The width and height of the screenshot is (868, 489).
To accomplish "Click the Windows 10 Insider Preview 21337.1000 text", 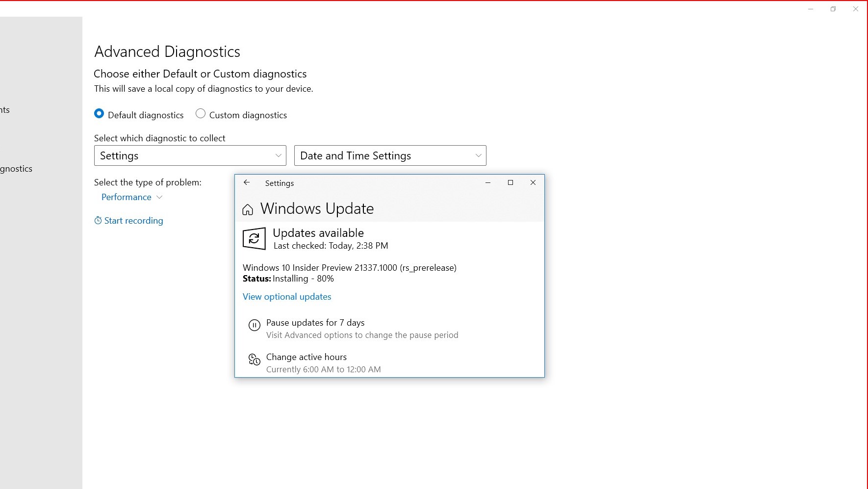I will [350, 268].
